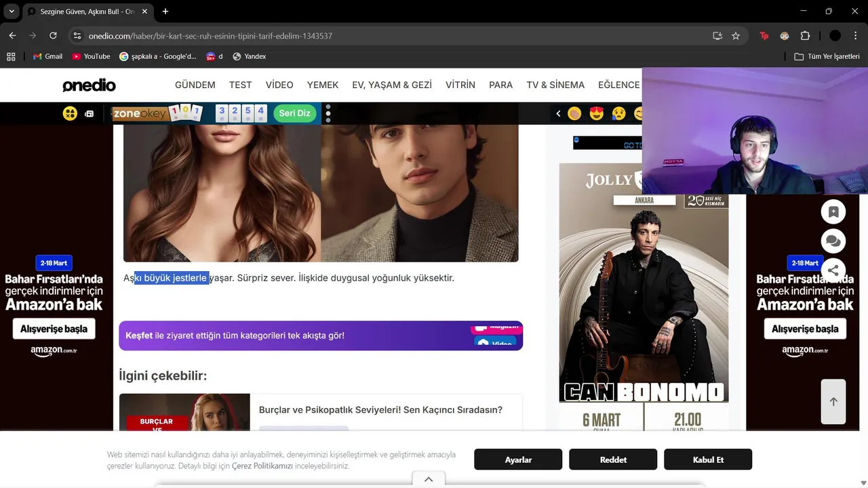868x488 pixels.
Task: Open site information icon in address bar
Action: pos(77,36)
